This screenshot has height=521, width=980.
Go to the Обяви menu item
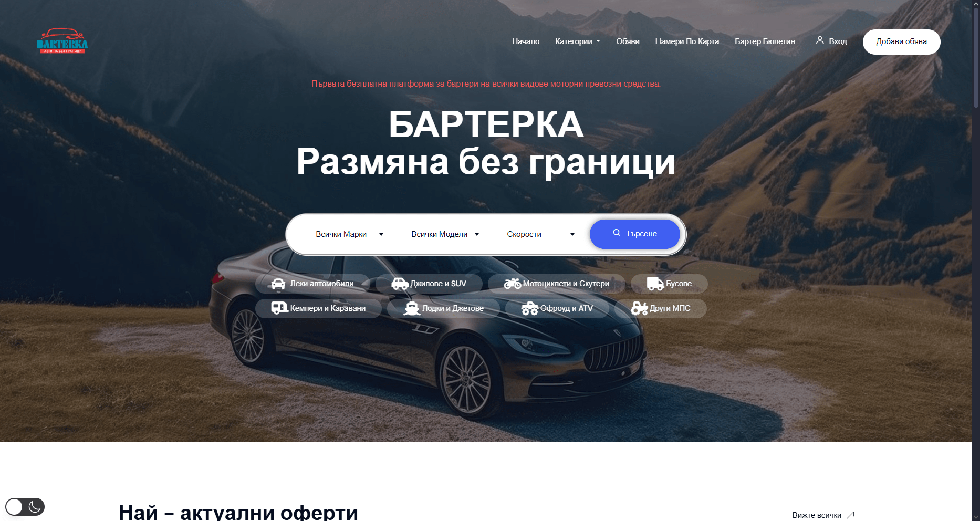coord(628,41)
